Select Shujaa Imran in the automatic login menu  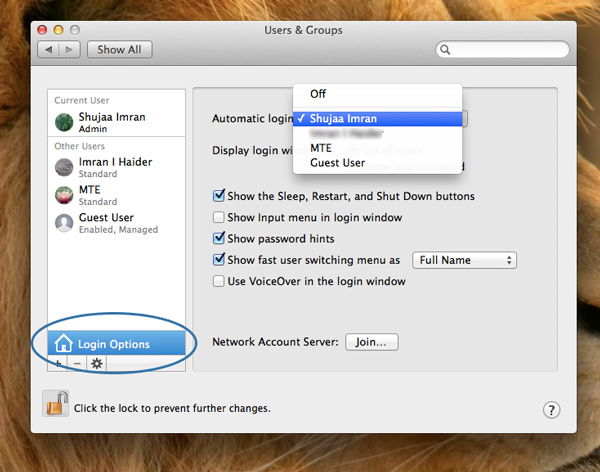click(x=378, y=119)
